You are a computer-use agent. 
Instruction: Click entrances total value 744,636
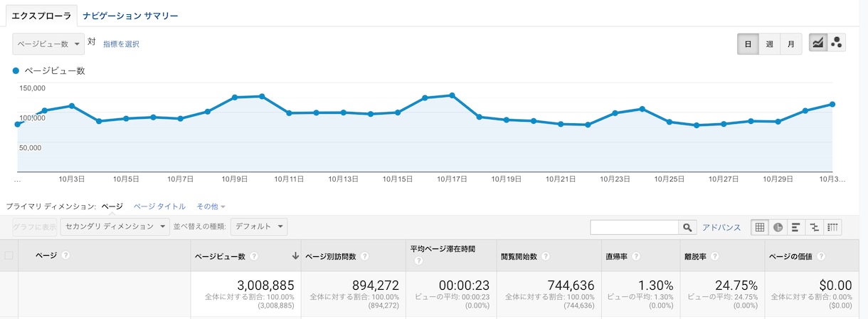[x=571, y=286]
